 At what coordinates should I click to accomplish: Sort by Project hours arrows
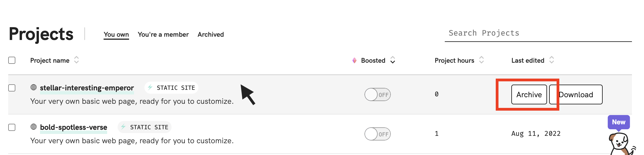(x=481, y=60)
